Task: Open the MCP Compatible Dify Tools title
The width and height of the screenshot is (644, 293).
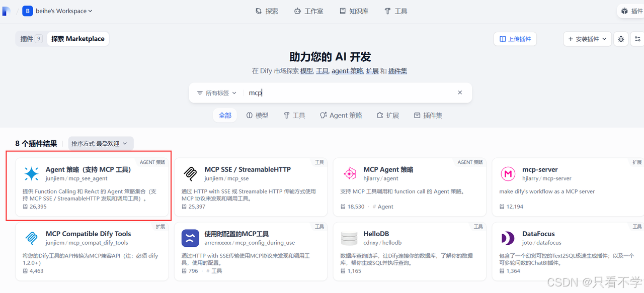Action: (x=89, y=234)
